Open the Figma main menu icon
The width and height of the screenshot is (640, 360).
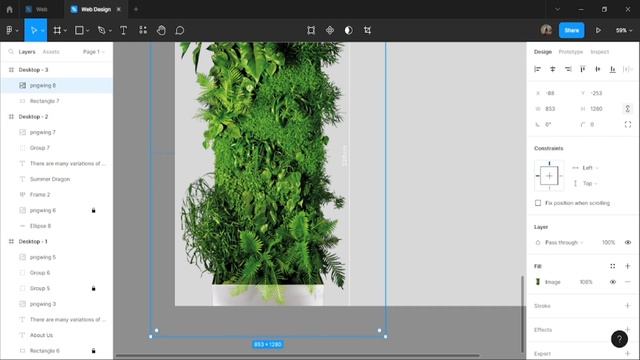click(x=9, y=30)
